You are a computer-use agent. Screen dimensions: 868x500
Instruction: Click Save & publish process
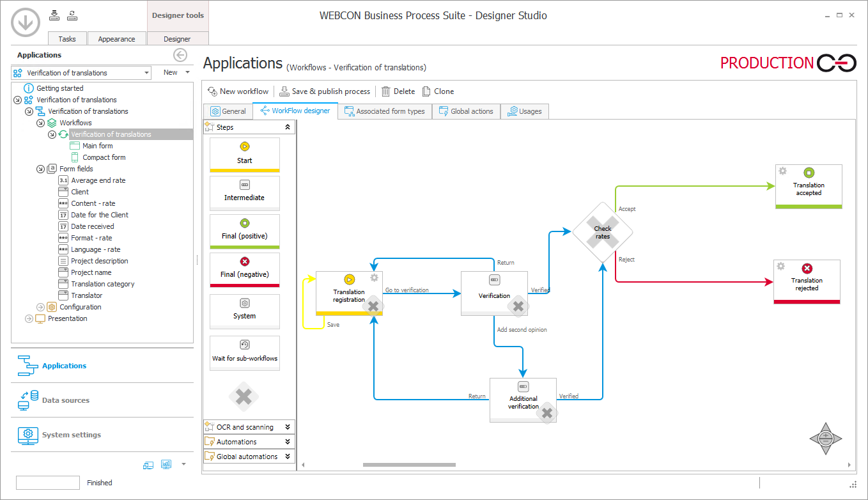(325, 91)
